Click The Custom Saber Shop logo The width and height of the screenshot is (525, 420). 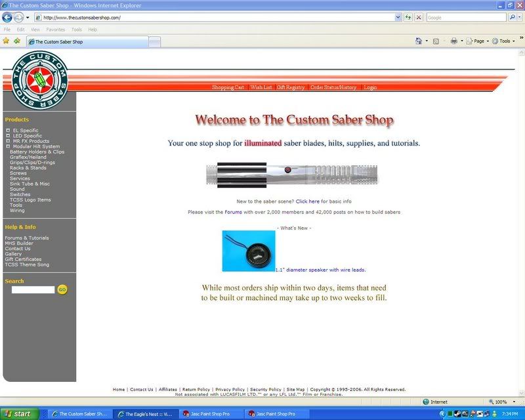(x=39, y=81)
